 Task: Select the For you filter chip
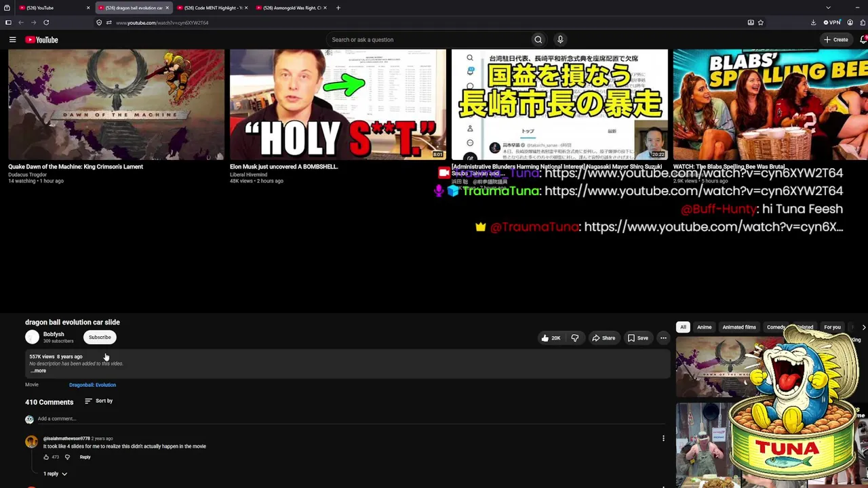pos(832,327)
